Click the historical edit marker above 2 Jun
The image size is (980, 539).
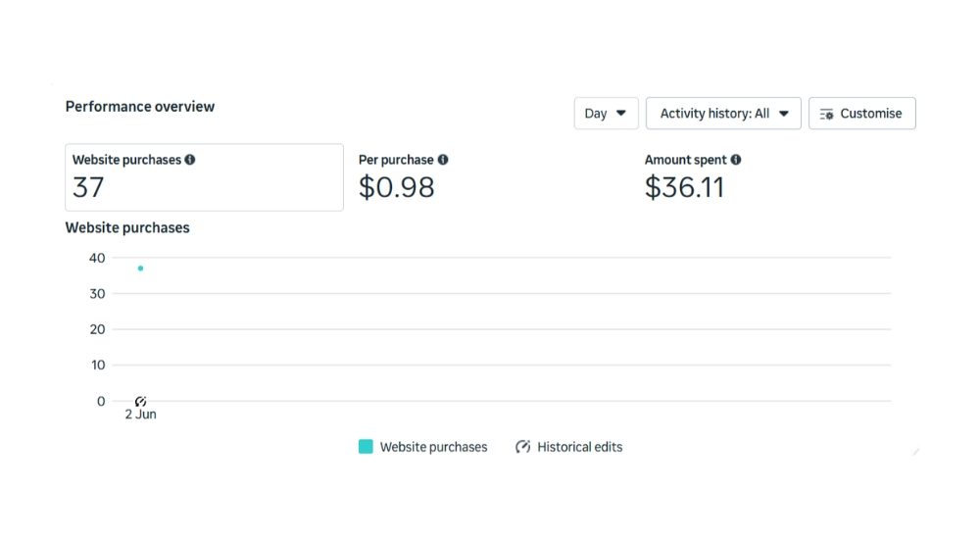[x=140, y=402]
